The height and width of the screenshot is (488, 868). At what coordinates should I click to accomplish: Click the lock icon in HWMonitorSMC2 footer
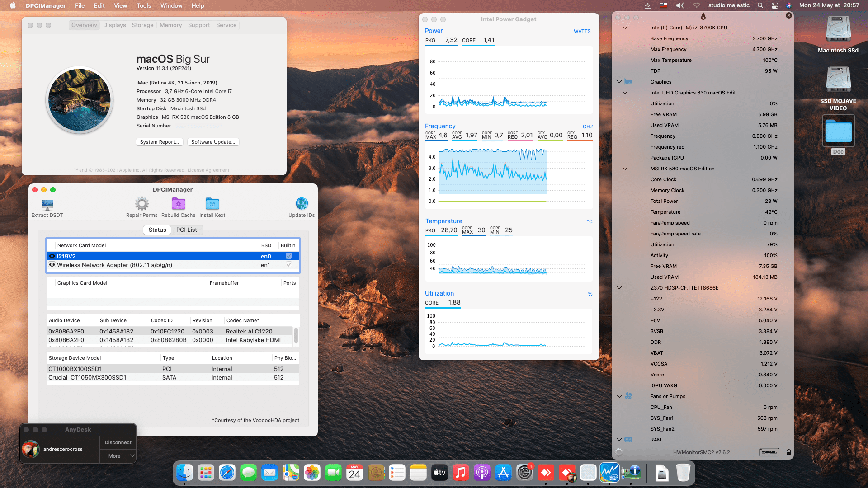789,452
